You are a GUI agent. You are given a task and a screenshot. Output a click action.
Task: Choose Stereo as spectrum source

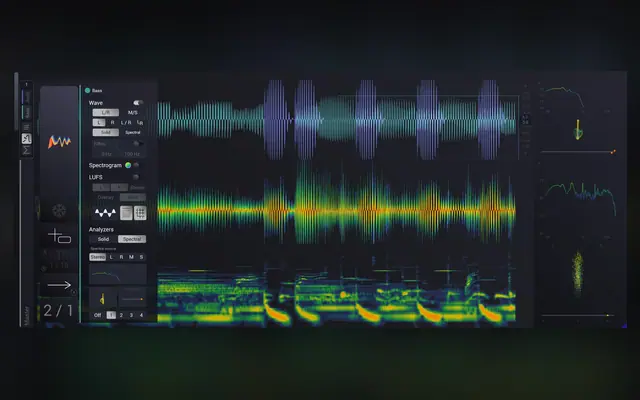[98, 257]
